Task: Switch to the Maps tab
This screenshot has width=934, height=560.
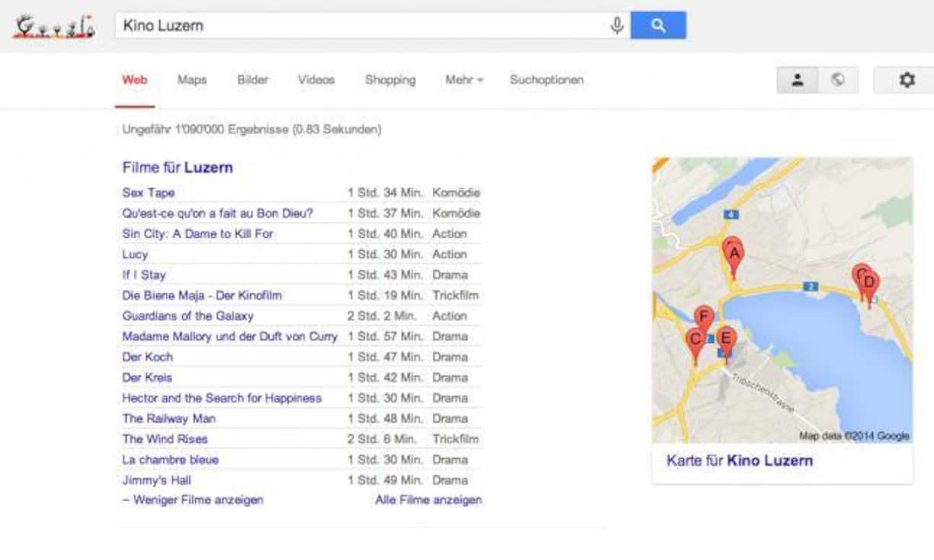Action: pyautogui.click(x=192, y=80)
